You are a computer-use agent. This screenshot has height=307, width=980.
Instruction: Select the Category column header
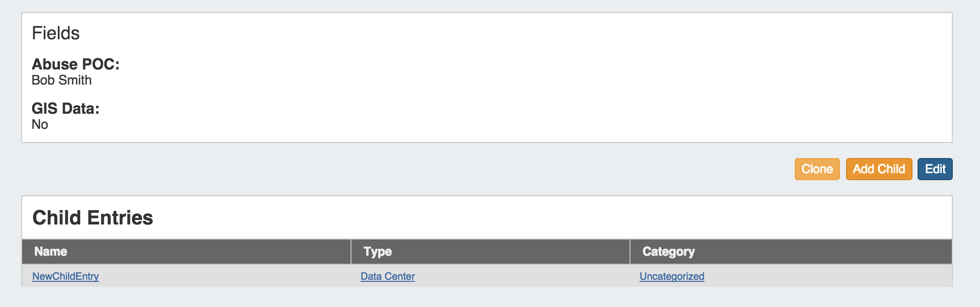pyautogui.click(x=668, y=252)
